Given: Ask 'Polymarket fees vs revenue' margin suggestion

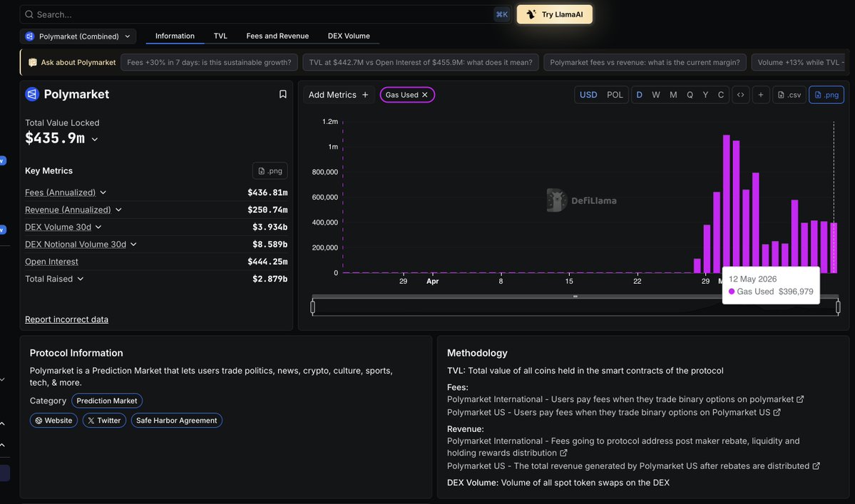Looking at the screenshot, I should tap(645, 62).
